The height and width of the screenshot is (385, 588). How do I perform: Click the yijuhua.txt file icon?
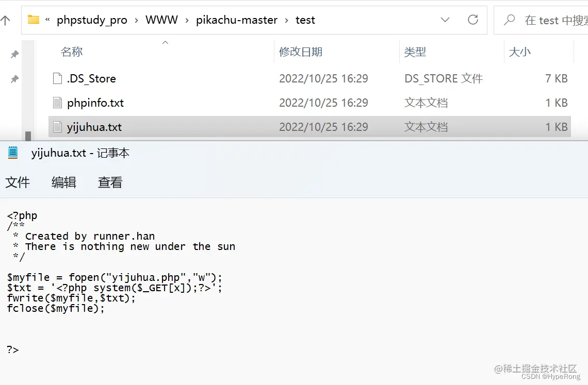pyautogui.click(x=57, y=127)
